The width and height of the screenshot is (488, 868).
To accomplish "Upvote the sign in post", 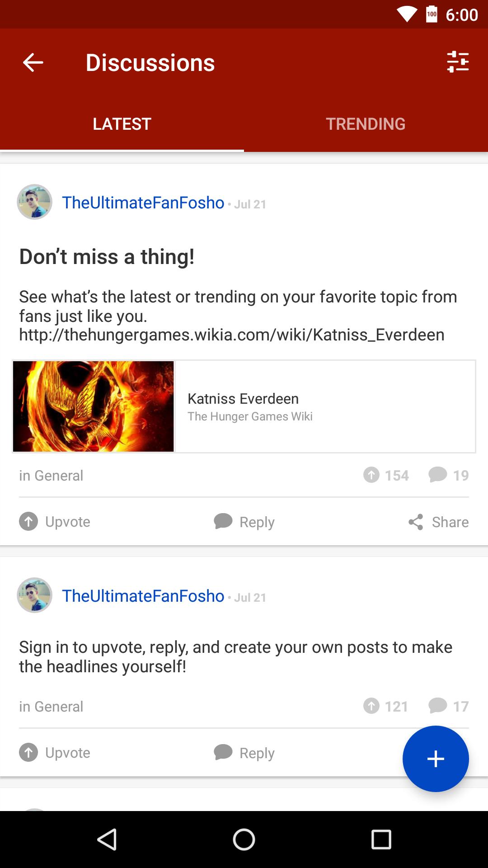I will coord(55,753).
